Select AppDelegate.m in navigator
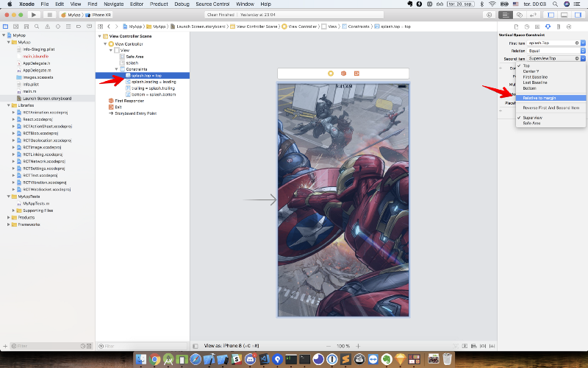The height and width of the screenshot is (368, 588). pos(37,70)
